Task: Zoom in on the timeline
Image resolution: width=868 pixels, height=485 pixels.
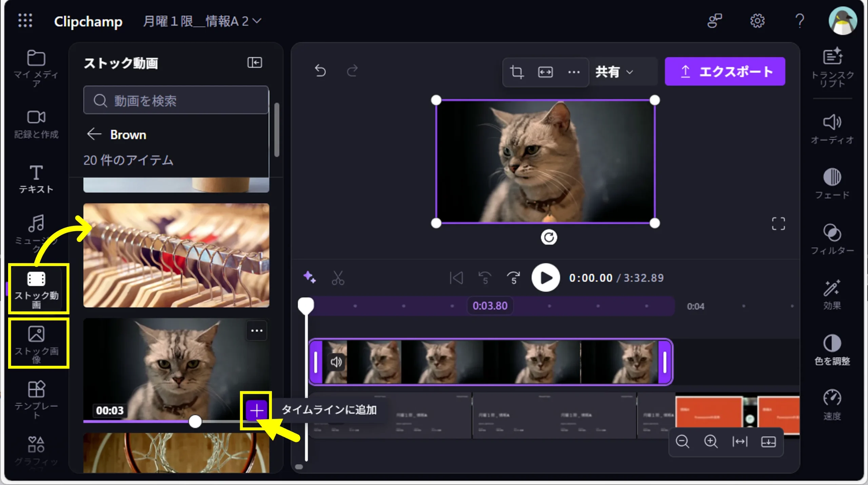Action: point(711,442)
